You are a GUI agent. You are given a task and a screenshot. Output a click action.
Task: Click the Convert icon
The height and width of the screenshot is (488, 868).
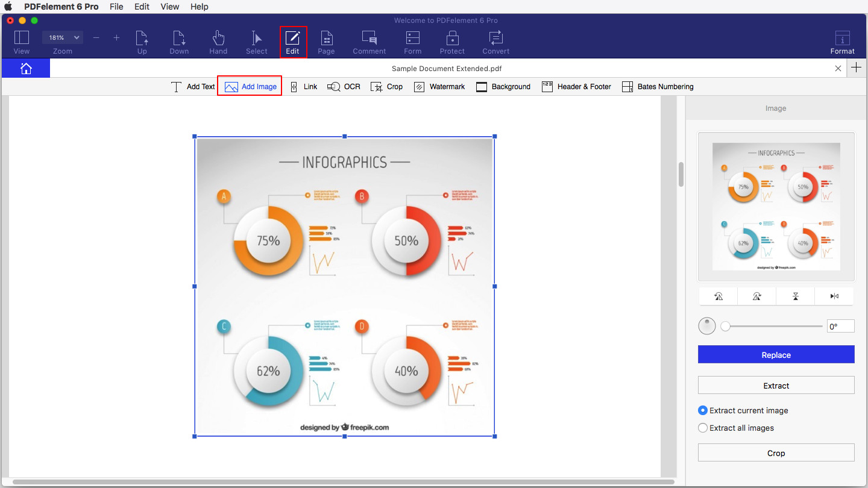[495, 42]
